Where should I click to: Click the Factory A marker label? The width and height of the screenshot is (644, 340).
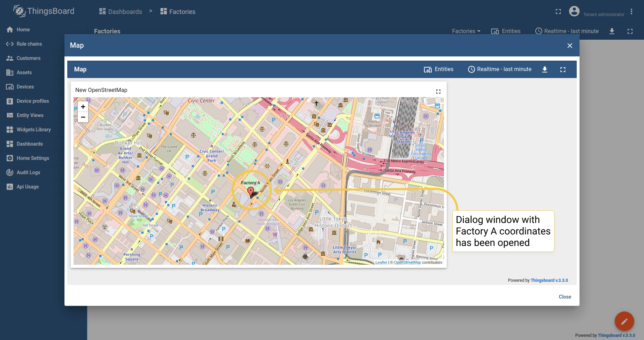coord(251,183)
